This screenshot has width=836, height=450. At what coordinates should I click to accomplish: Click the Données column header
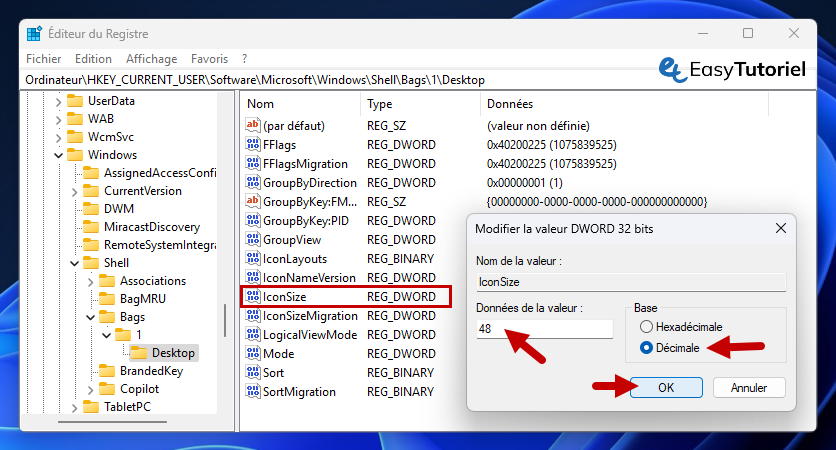pyautogui.click(x=624, y=104)
